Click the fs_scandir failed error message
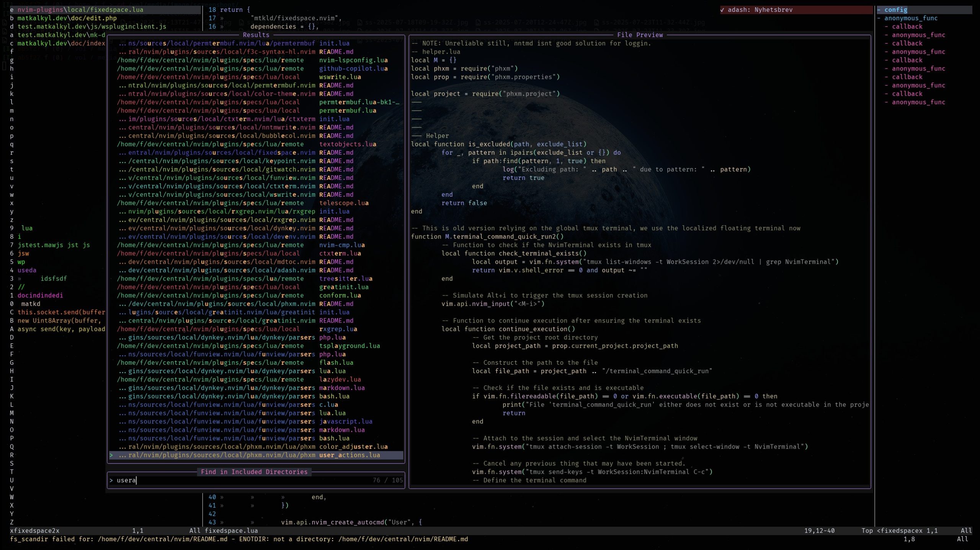Screen dimensions: 980x550 pos(239,539)
